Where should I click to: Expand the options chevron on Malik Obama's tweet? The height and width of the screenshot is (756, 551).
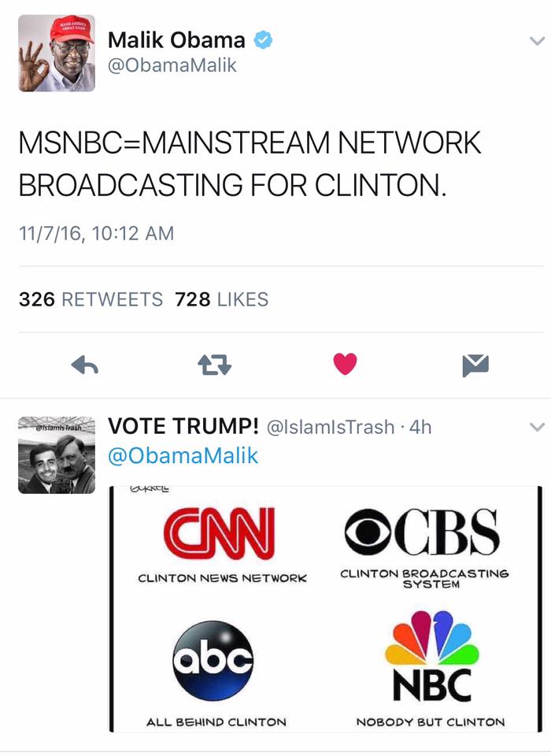537,41
